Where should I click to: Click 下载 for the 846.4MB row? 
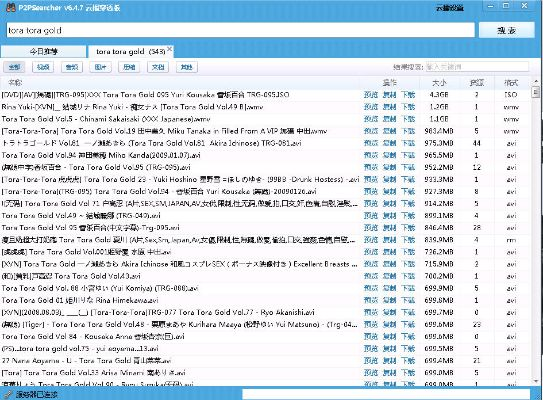(408, 228)
